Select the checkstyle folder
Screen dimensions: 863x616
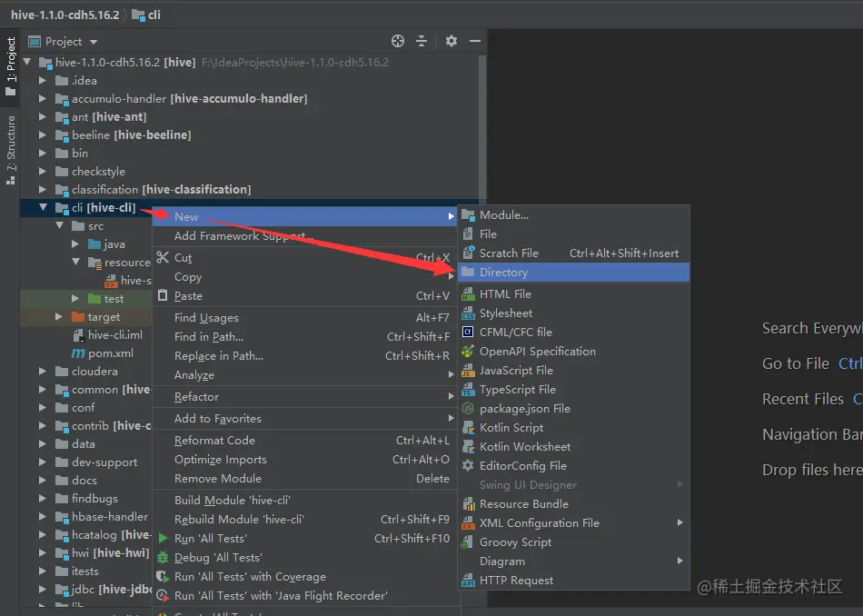tap(98, 171)
